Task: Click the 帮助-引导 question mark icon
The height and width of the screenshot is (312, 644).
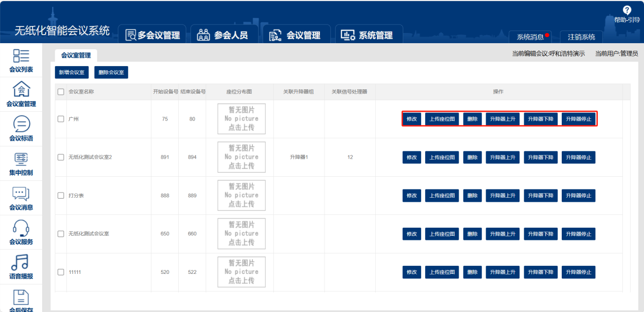Action: click(627, 10)
